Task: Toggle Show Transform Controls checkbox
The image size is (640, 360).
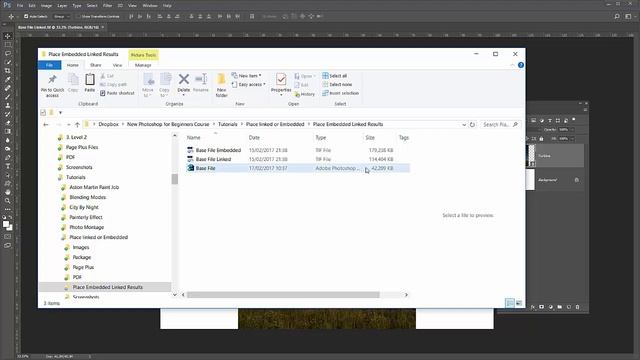Action: coord(78,16)
